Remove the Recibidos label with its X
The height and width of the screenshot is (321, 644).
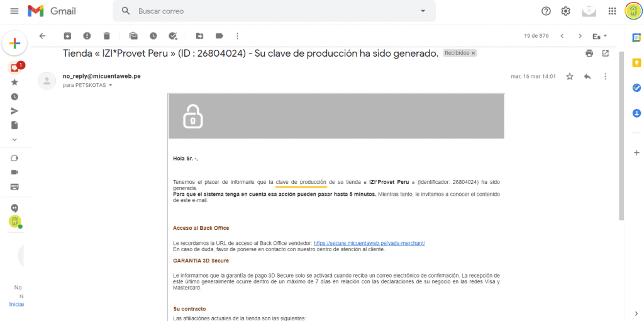[x=473, y=53]
